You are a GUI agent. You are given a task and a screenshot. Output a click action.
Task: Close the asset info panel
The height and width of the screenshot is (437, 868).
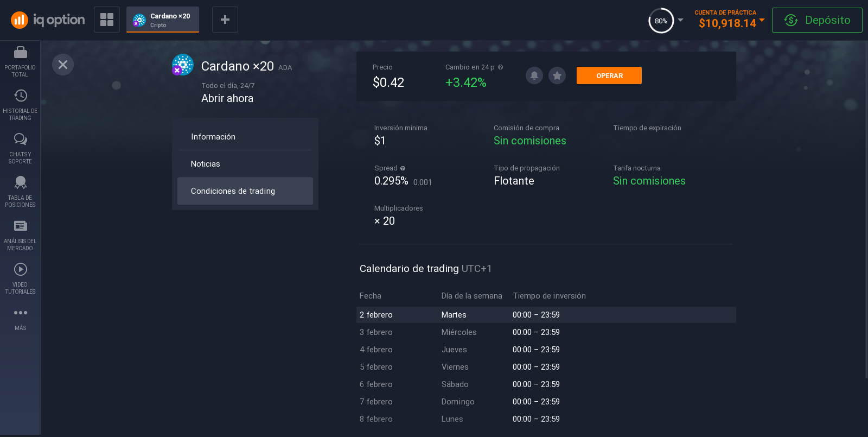[63, 65]
